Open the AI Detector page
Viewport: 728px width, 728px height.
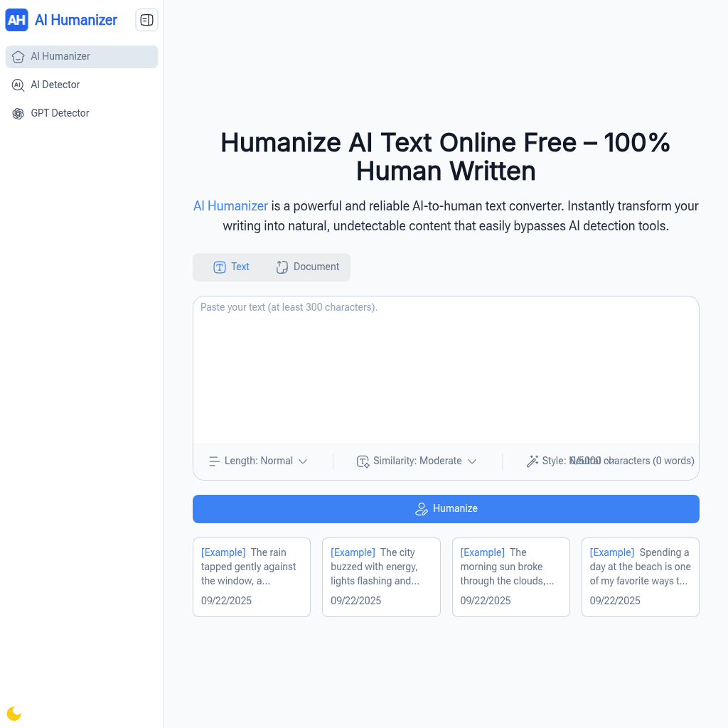[x=55, y=85]
